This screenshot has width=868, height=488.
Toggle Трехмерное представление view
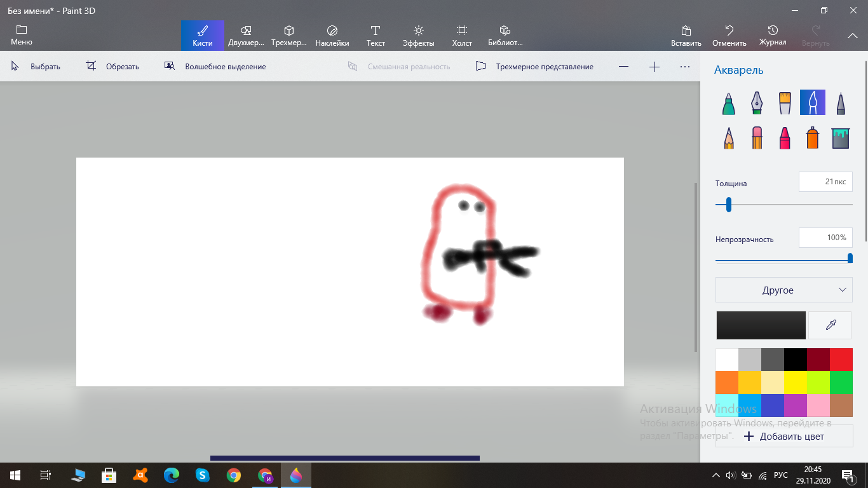[534, 67]
